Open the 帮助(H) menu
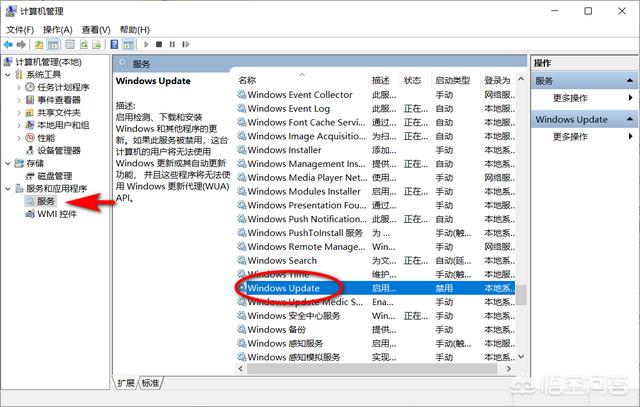The width and height of the screenshot is (640, 407). pyautogui.click(x=134, y=30)
